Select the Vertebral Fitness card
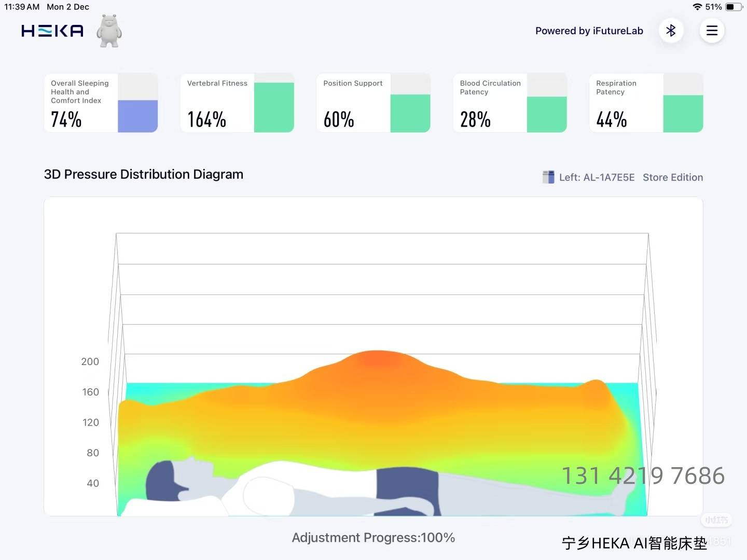747x560 pixels. click(218, 103)
